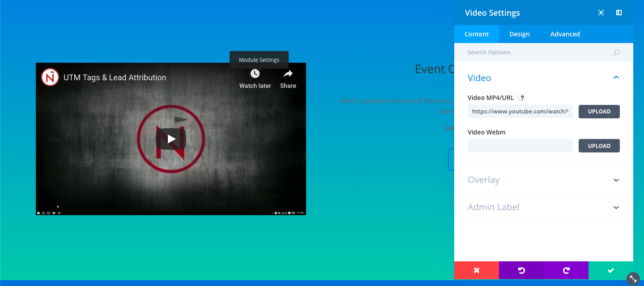Viewport: 644px width, 286px height.
Task: Expand the Admin Label section
Action: (616, 208)
